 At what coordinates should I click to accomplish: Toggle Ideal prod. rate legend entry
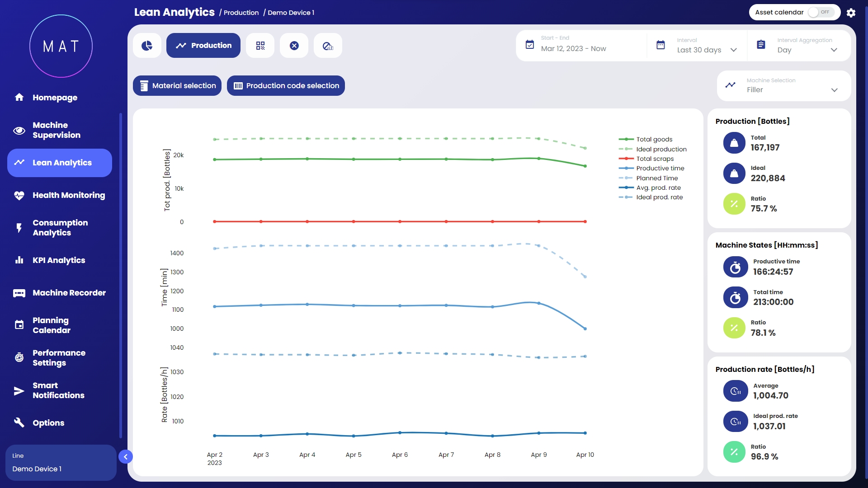pos(659,197)
